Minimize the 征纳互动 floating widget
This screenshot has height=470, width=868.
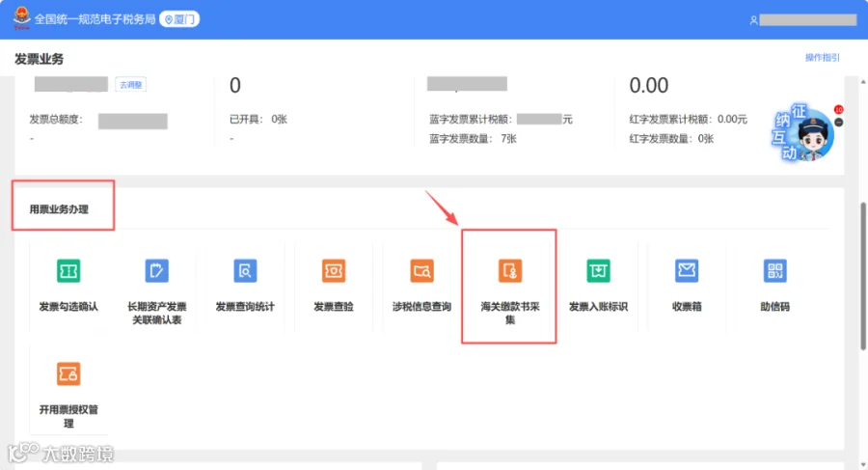(x=839, y=123)
